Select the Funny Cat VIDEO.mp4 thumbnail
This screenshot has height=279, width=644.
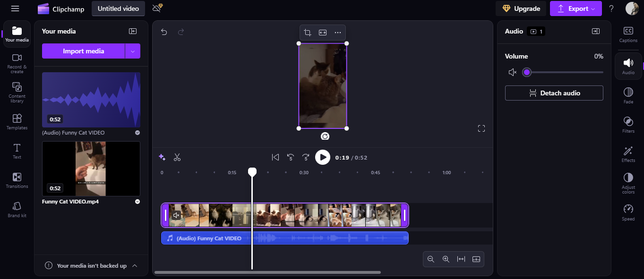[91, 169]
